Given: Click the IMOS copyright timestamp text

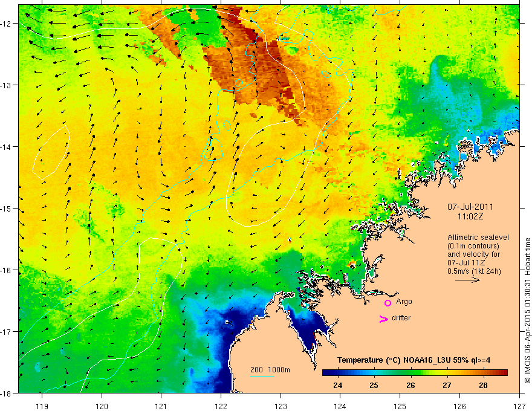Looking at the screenshot, I should (x=528, y=311).
